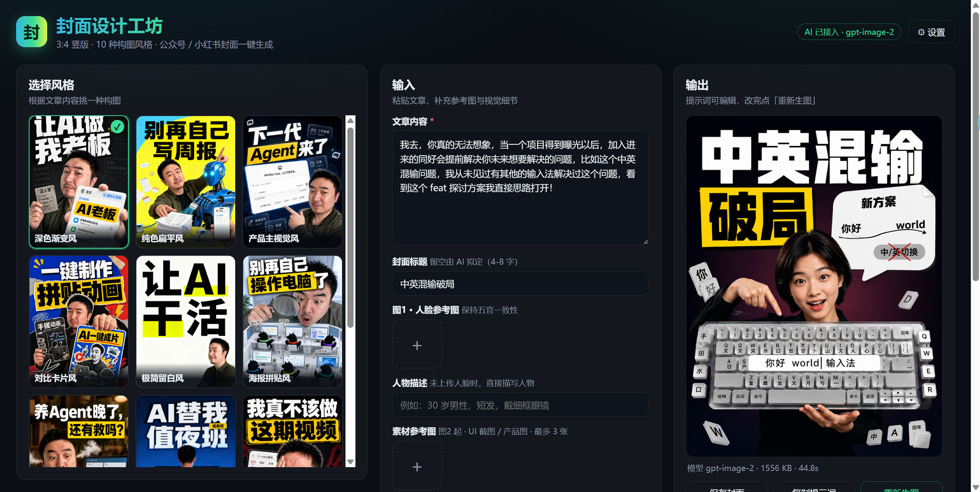980x492 pixels.
Task: Click the page scrollbar down arrow
Action: point(975,487)
